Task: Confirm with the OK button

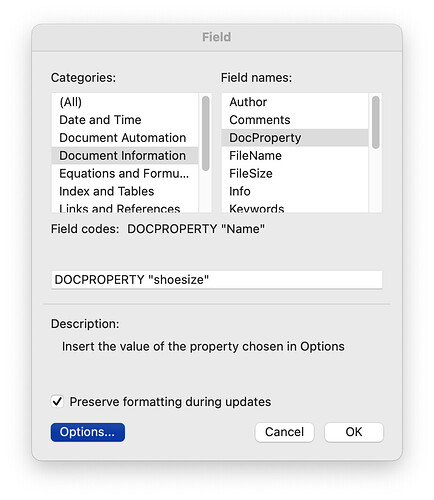Action: [354, 432]
